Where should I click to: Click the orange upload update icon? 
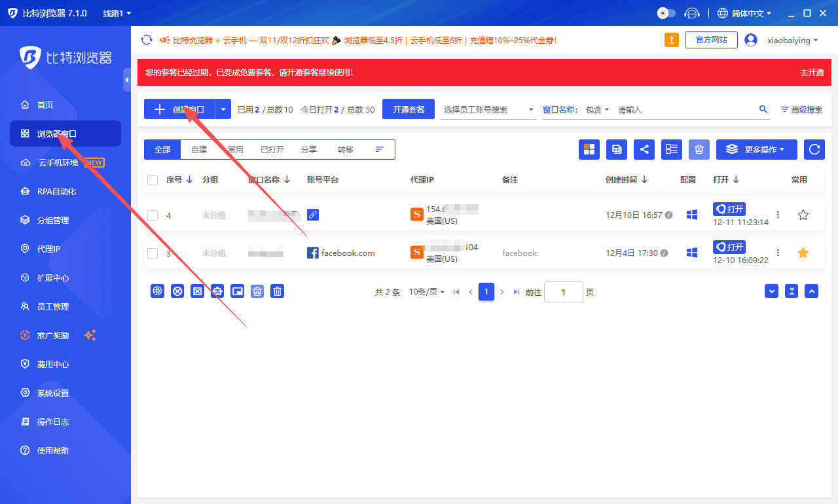pos(672,40)
